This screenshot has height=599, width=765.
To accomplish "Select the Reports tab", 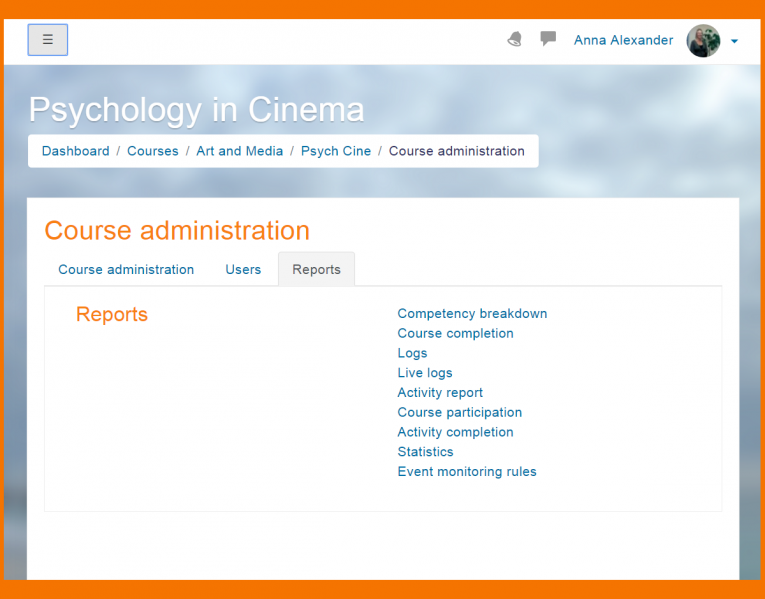I will [316, 269].
